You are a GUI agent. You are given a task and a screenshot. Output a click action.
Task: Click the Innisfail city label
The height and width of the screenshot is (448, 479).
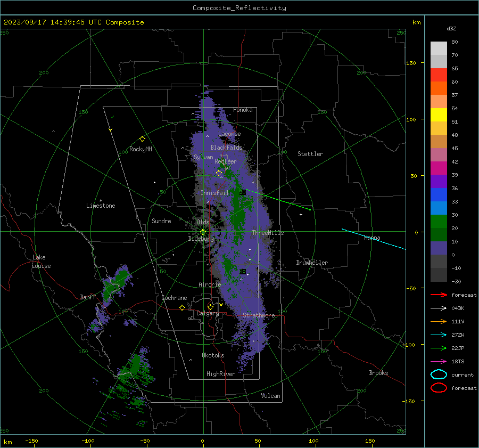click(x=214, y=193)
